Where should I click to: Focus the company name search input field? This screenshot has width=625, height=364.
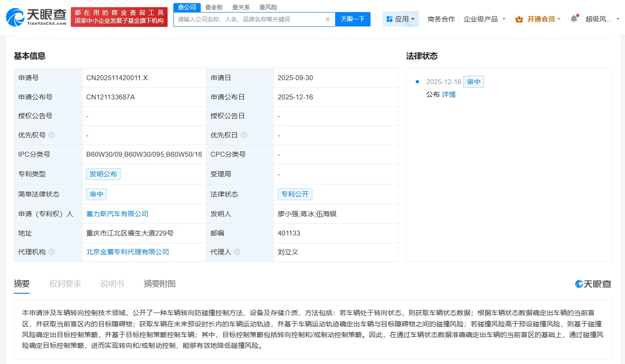(249, 19)
